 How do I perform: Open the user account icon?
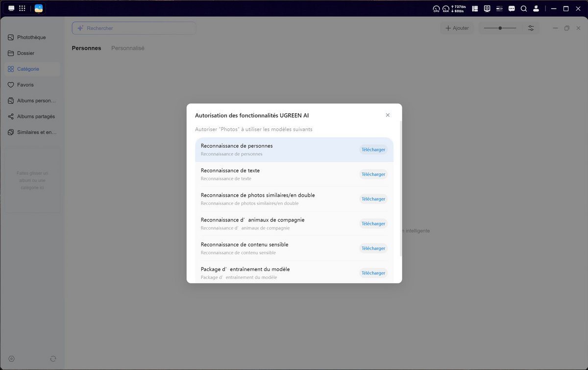(536, 8)
